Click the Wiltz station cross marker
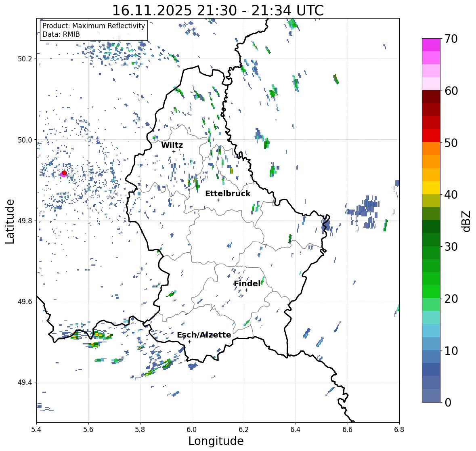 coord(174,152)
